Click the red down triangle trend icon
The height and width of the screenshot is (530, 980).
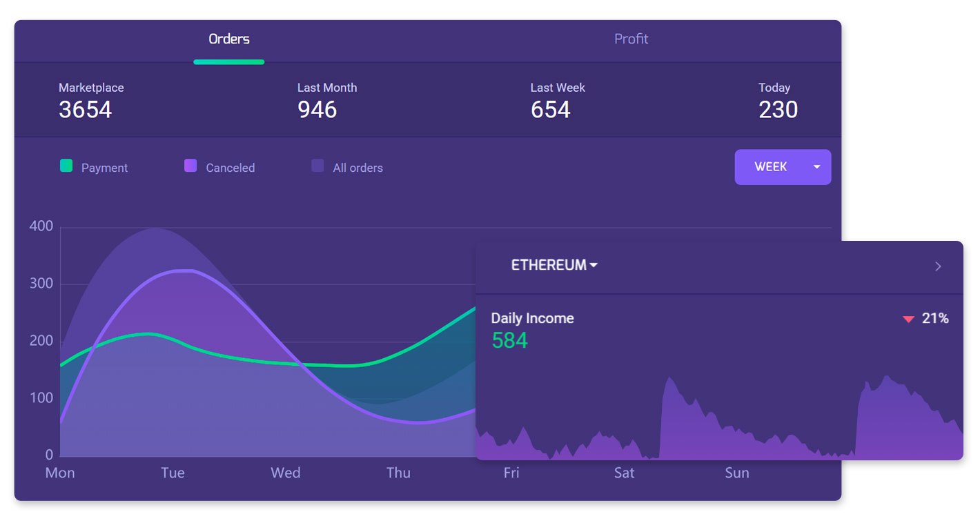(908, 319)
